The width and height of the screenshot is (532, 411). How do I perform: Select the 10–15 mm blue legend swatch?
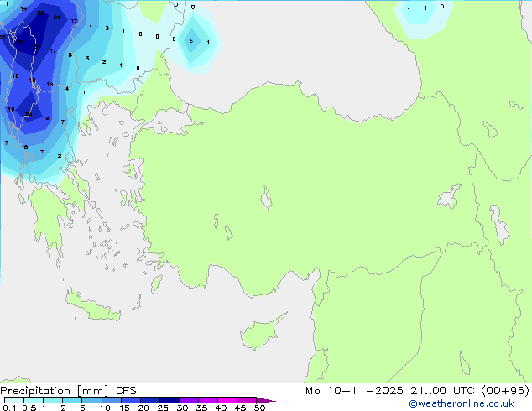pyautogui.click(x=112, y=400)
